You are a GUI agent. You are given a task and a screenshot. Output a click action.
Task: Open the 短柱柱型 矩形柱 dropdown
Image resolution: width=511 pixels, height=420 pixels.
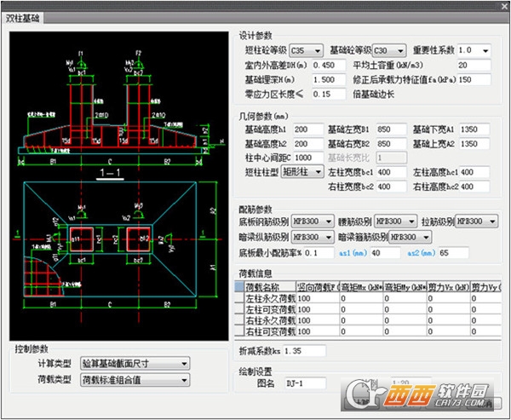[302, 171]
